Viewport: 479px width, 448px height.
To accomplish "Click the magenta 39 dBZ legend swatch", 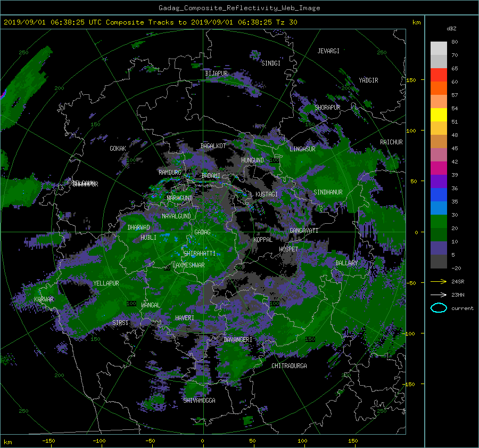I will [439, 168].
